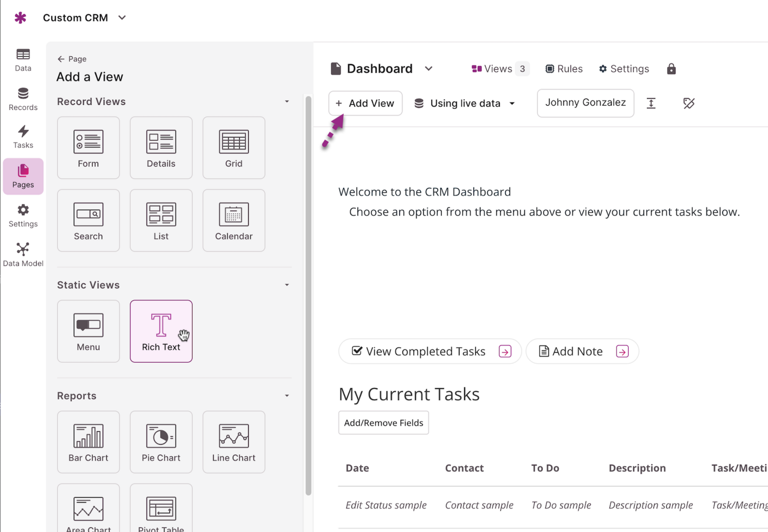Expand the Dashboard page dropdown chevron
Screen dimensions: 768x532
[429, 69]
